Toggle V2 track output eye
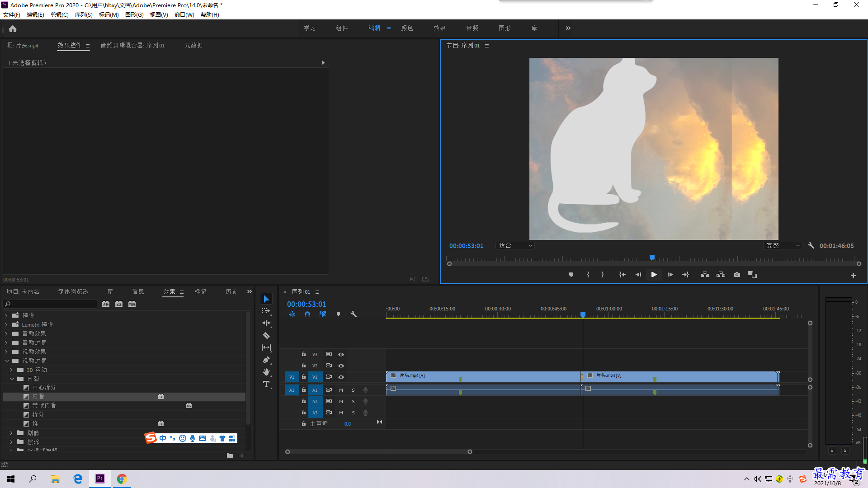Image resolution: width=868 pixels, height=488 pixels. coord(341,366)
